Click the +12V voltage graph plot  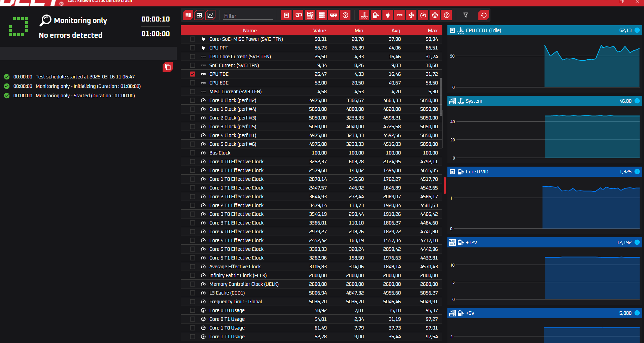(544, 276)
